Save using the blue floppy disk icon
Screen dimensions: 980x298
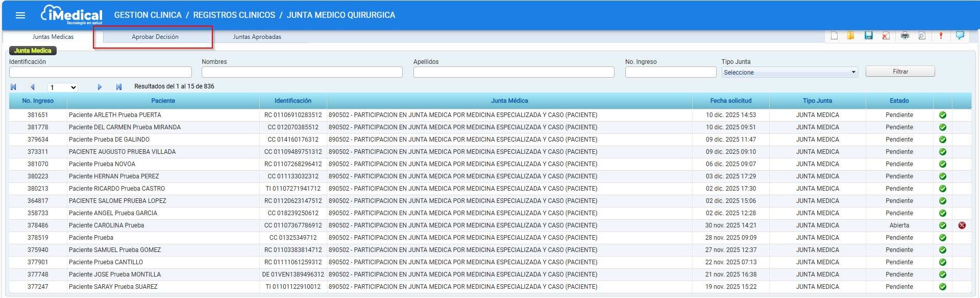[x=868, y=35]
